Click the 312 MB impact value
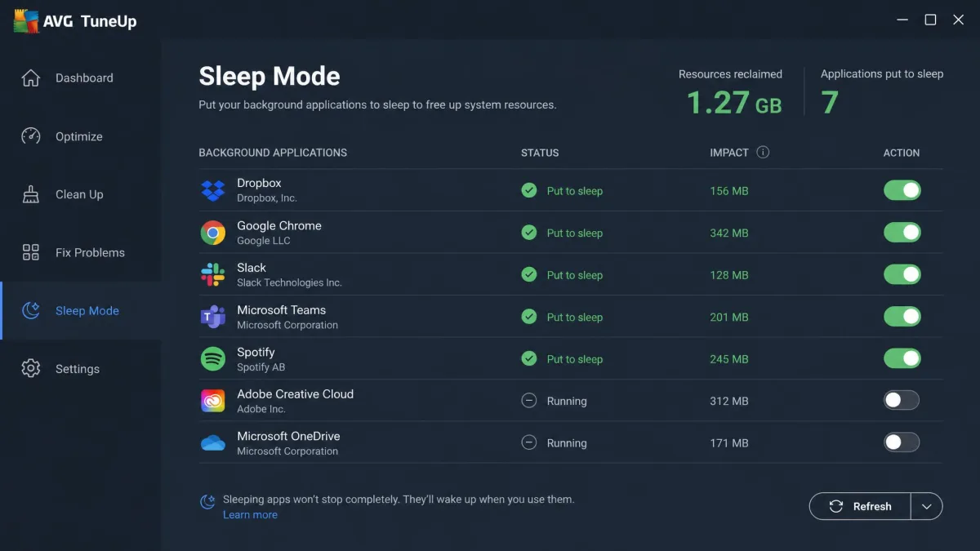The height and width of the screenshot is (551, 980). tap(729, 401)
